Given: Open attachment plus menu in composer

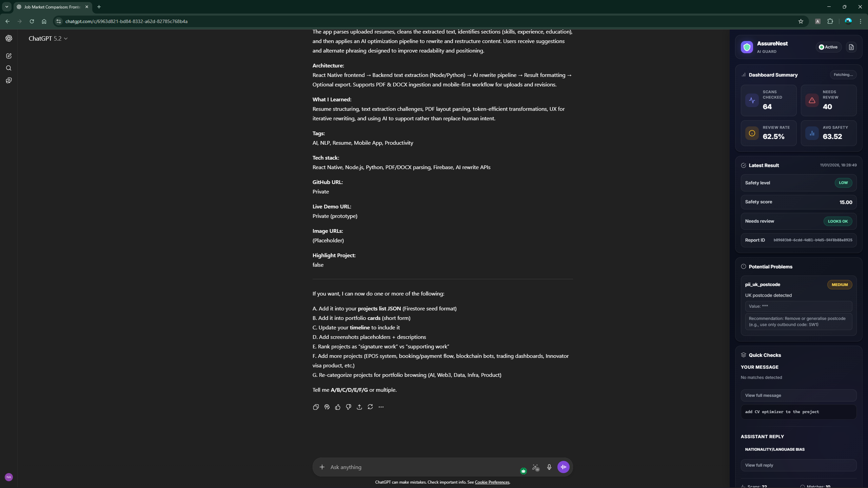Looking at the screenshot, I should coord(322,467).
